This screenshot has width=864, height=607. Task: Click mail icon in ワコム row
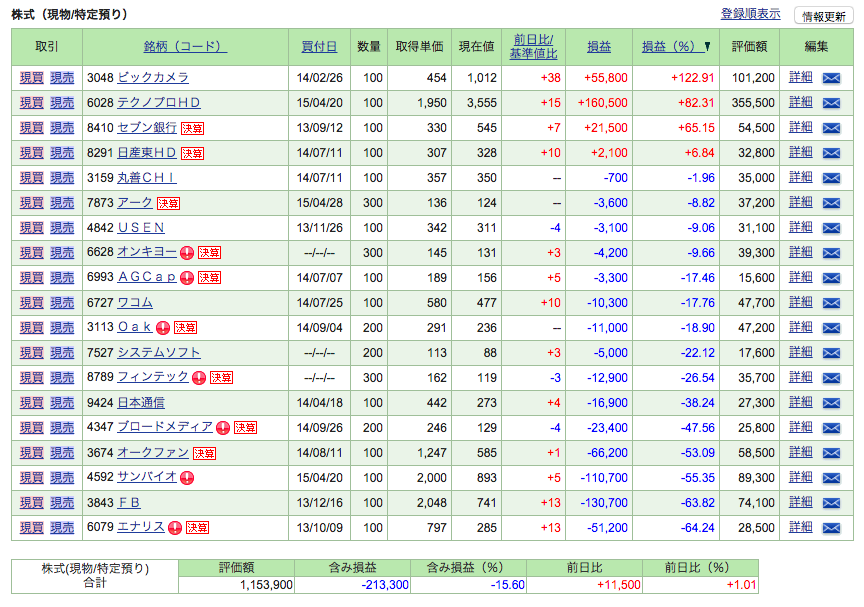[831, 303]
